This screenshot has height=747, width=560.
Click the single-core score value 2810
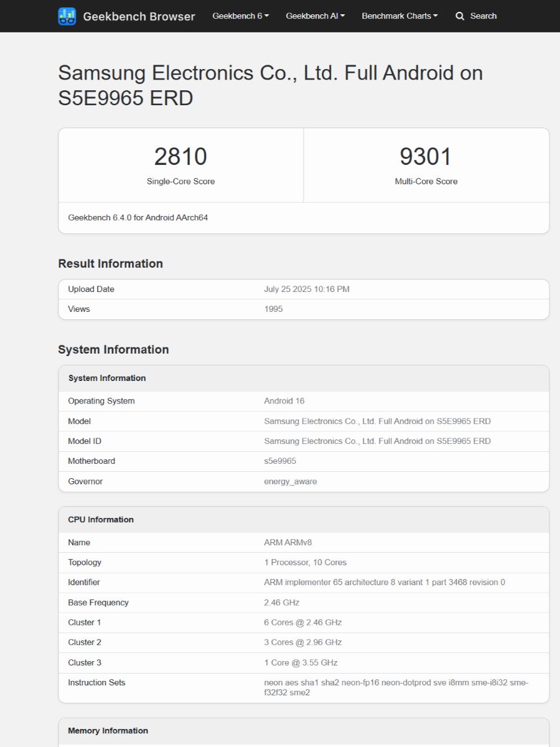coord(180,156)
